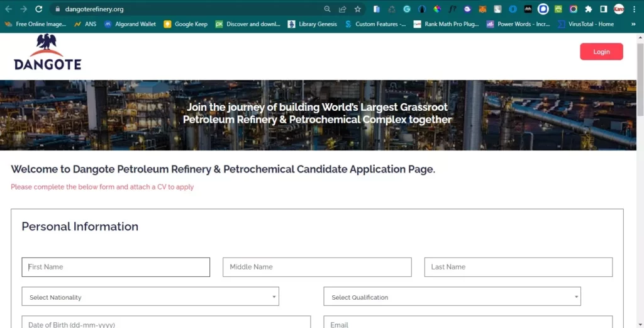Screen dimensions: 644x328
Task: Share this page via the share icon
Action: 343,9
